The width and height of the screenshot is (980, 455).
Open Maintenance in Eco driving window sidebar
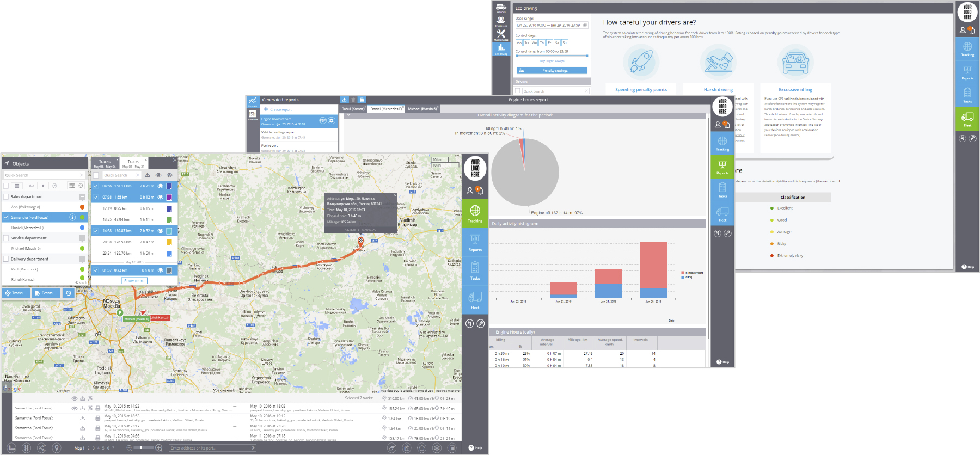tap(501, 35)
